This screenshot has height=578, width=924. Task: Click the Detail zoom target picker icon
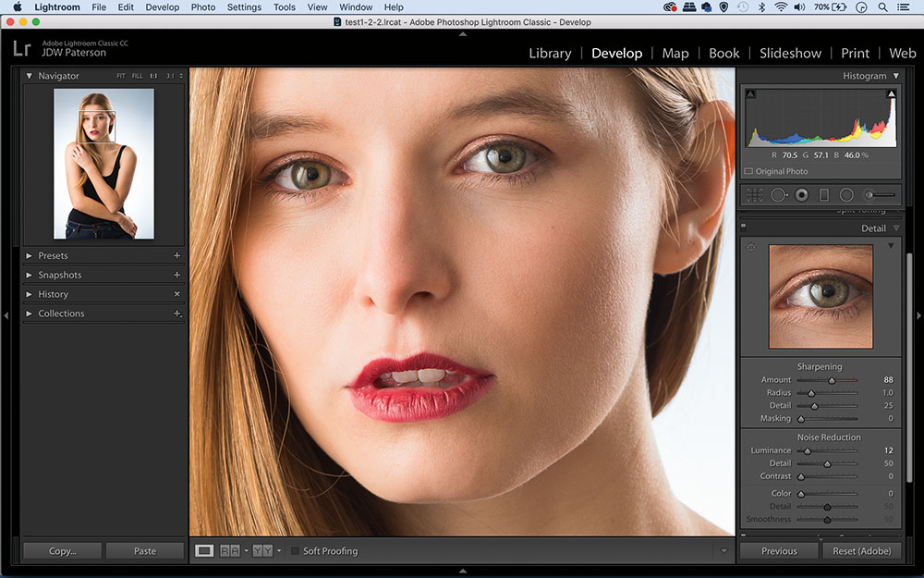pyautogui.click(x=750, y=247)
